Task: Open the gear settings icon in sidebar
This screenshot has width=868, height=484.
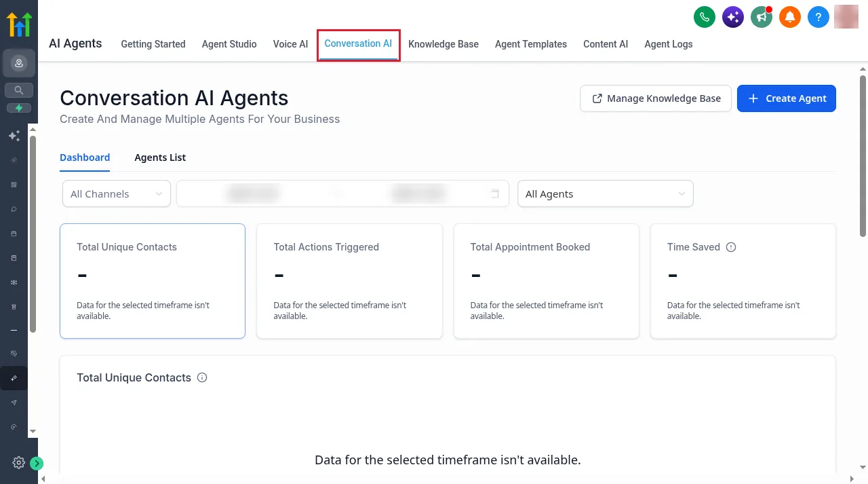Action: (x=19, y=463)
